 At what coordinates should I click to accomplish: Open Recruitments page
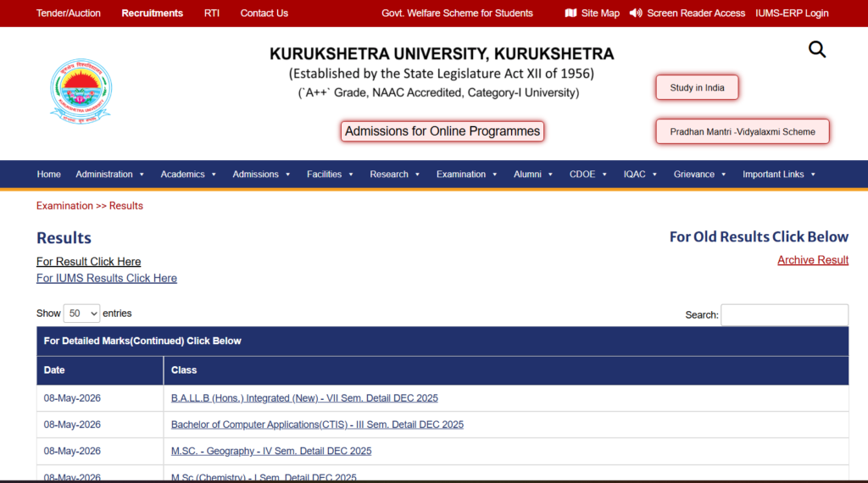tap(153, 13)
